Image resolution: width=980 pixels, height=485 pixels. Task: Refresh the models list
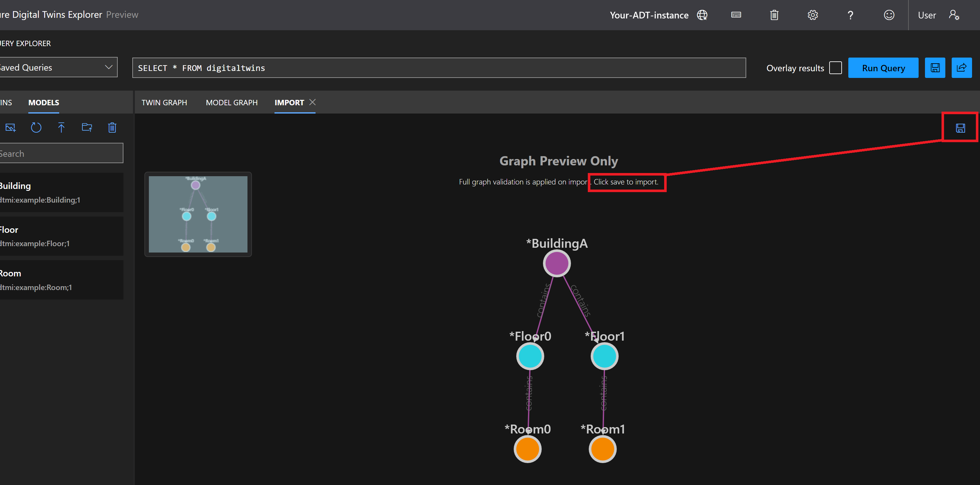click(x=36, y=128)
